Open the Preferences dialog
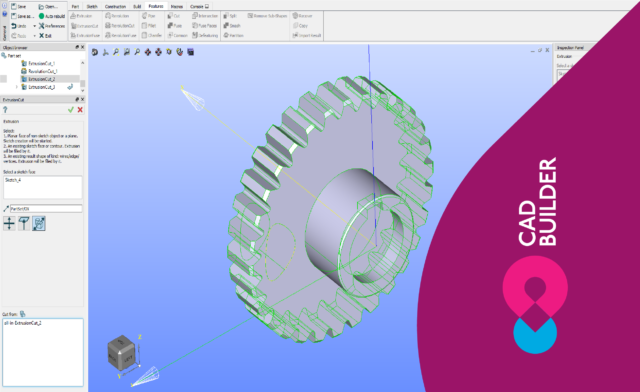This screenshot has height=392, width=640. tap(51, 26)
